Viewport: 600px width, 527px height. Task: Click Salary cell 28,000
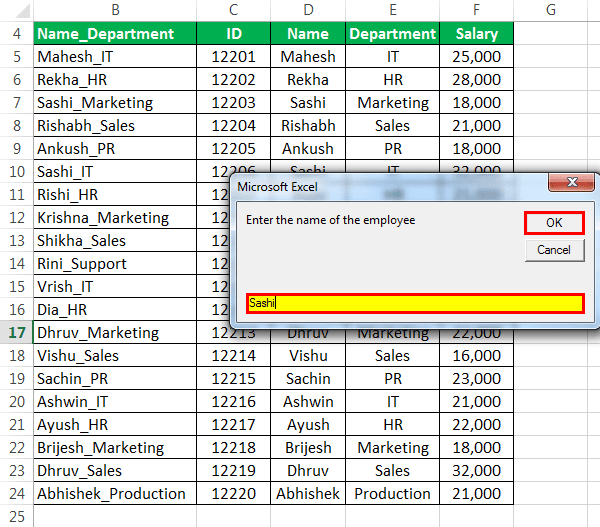[x=476, y=80]
